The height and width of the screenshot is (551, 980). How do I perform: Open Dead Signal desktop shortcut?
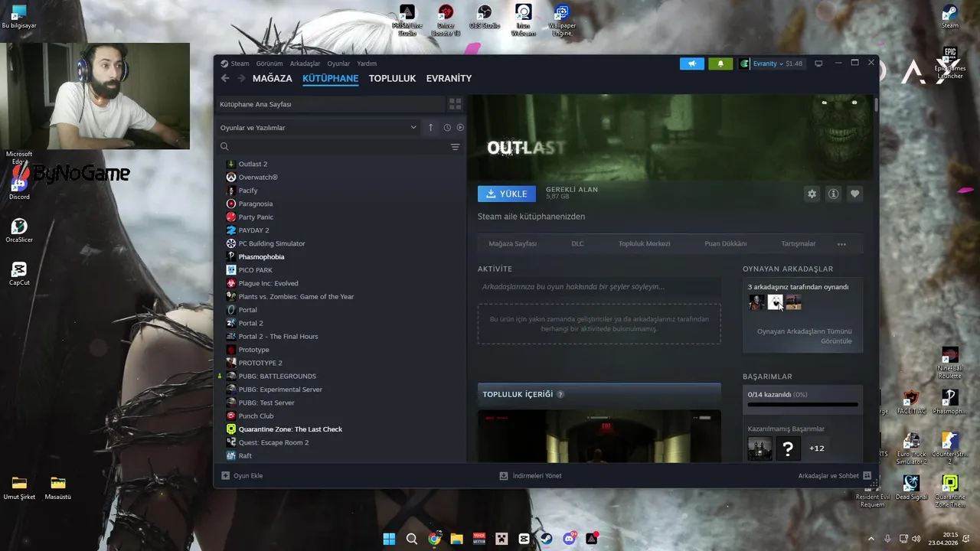click(911, 487)
